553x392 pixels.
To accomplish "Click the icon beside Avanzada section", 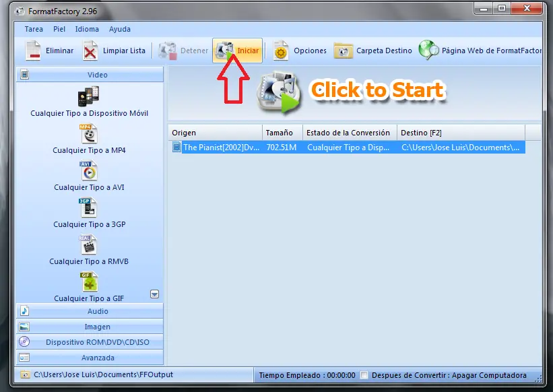I will (x=24, y=358).
